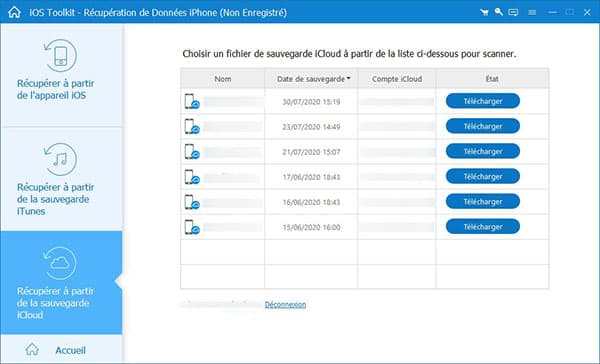Minimize the iOS Toolkit window

point(552,12)
